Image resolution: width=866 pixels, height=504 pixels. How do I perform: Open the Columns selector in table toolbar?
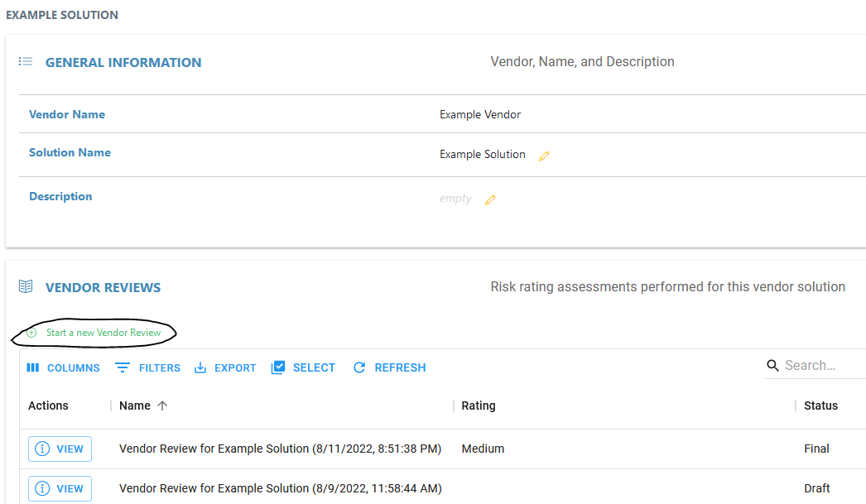63,367
